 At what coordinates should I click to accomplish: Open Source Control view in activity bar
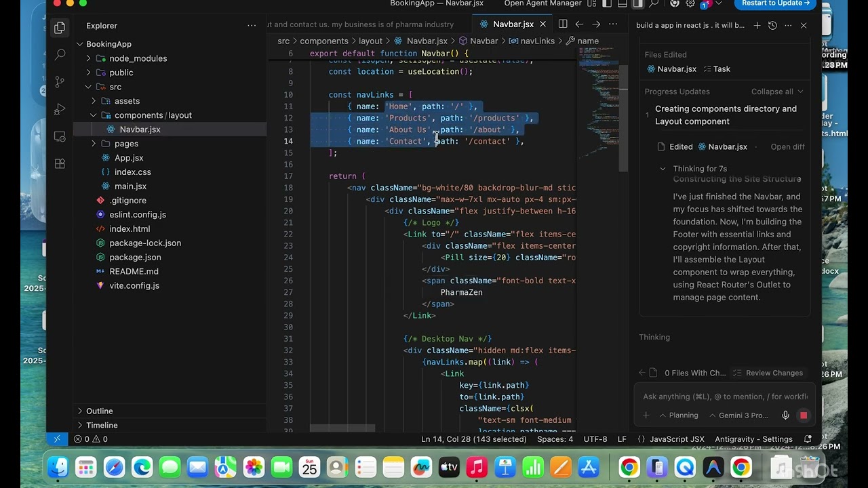pyautogui.click(x=60, y=82)
